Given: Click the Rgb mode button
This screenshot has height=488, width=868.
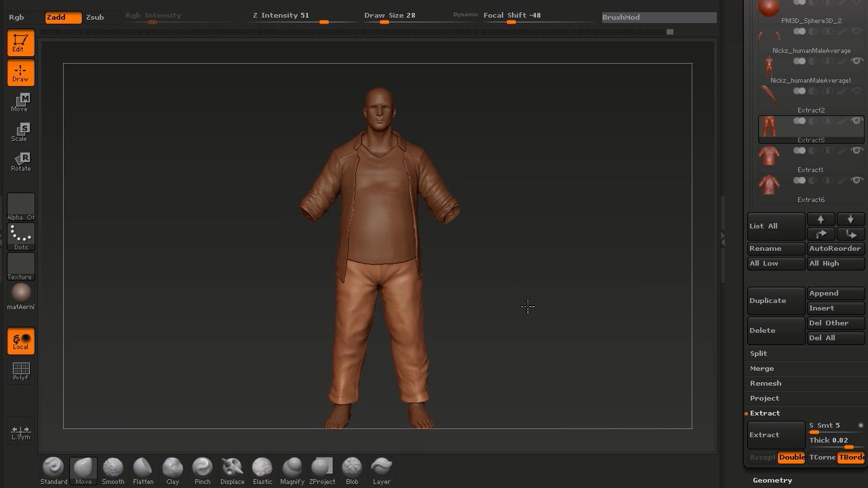Looking at the screenshot, I should [x=16, y=17].
